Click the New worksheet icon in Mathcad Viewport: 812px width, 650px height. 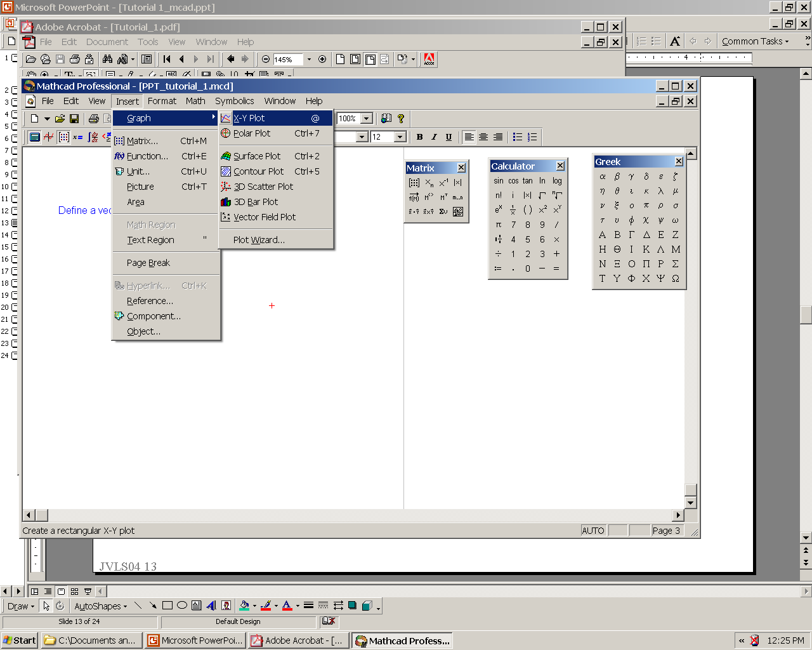tap(35, 119)
